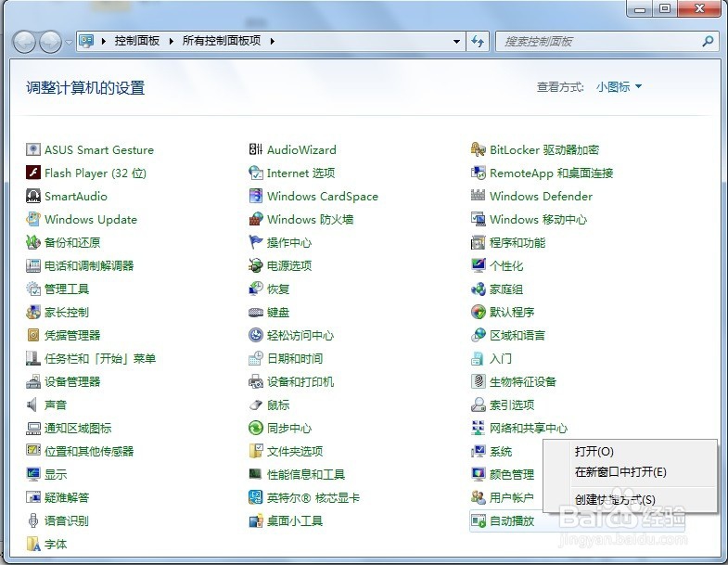Viewport: 728px width, 565px height.
Task: Click the 所有控制面板项 breadcrumb segment
Action: pos(222,41)
